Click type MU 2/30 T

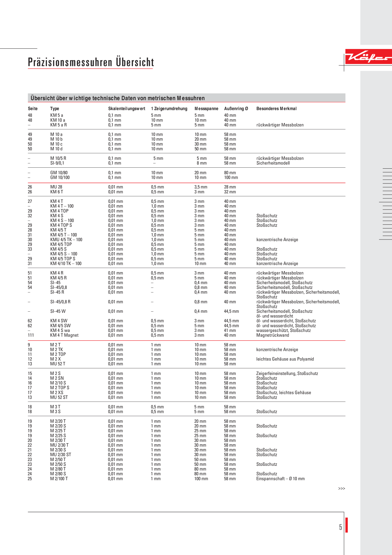point(59,445)
